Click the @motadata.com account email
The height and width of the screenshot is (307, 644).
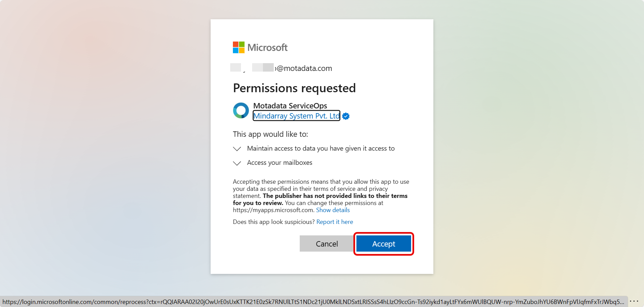tap(304, 68)
